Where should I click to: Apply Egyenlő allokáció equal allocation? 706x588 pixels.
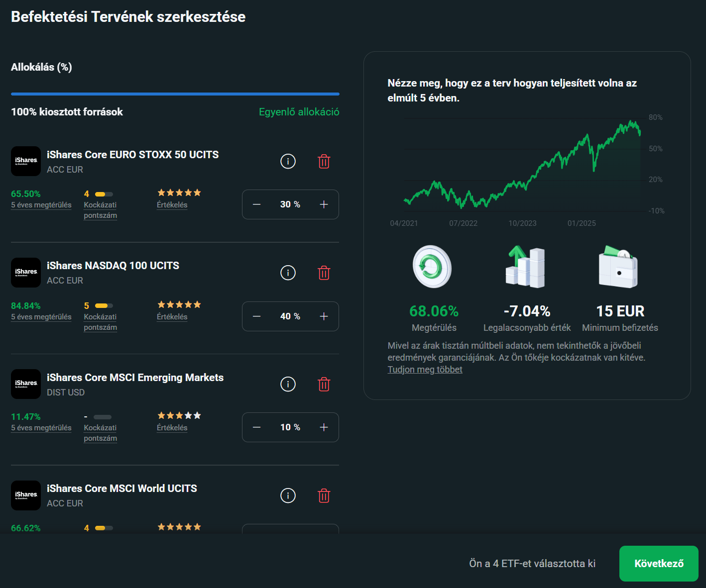point(299,112)
